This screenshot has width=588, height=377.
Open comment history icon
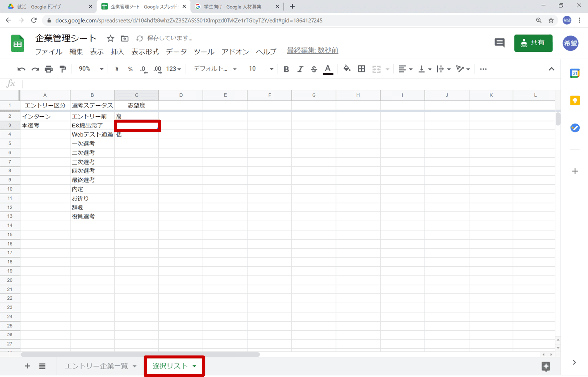click(499, 43)
